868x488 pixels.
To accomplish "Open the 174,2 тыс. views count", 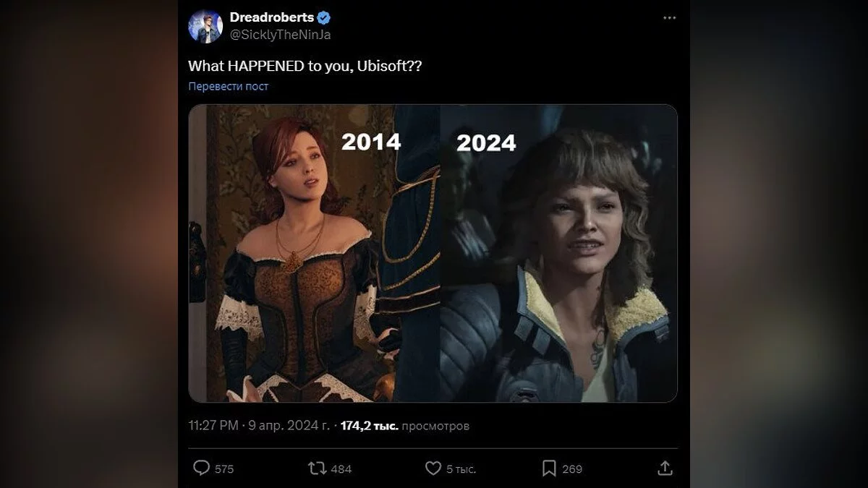I will pos(370,426).
